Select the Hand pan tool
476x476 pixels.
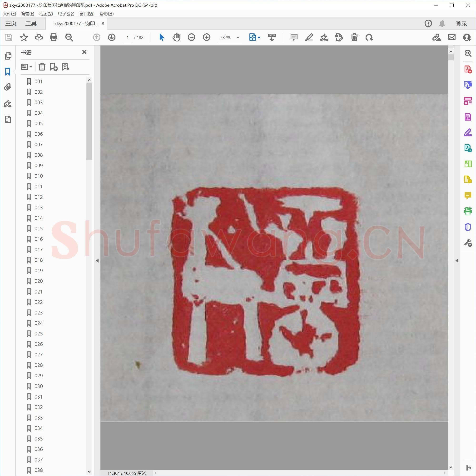coord(176,37)
